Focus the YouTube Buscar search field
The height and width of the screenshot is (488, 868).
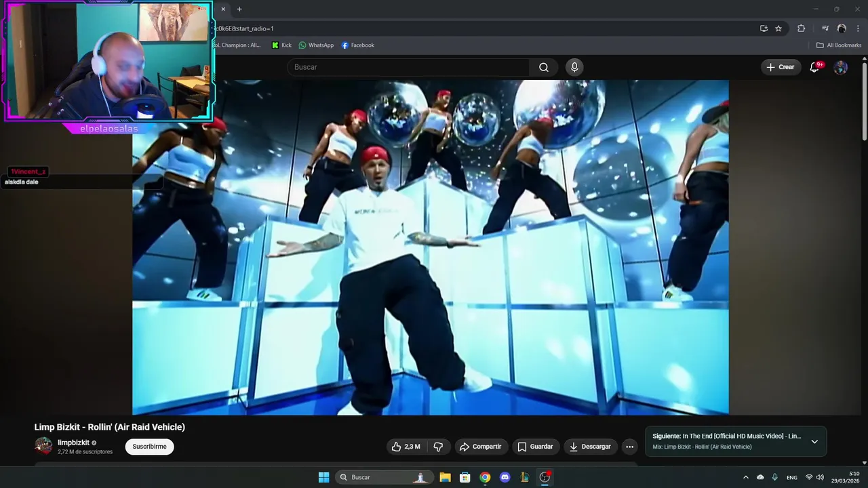408,67
